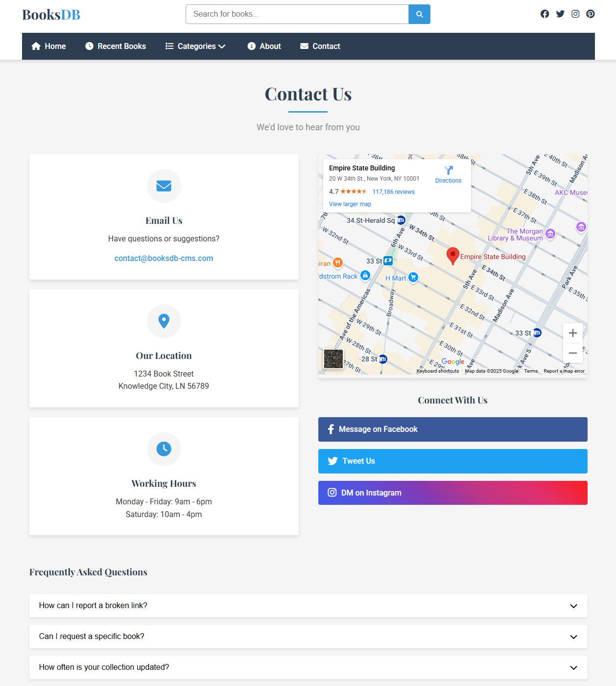Open the map Terms link
616x686 pixels.
point(531,371)
